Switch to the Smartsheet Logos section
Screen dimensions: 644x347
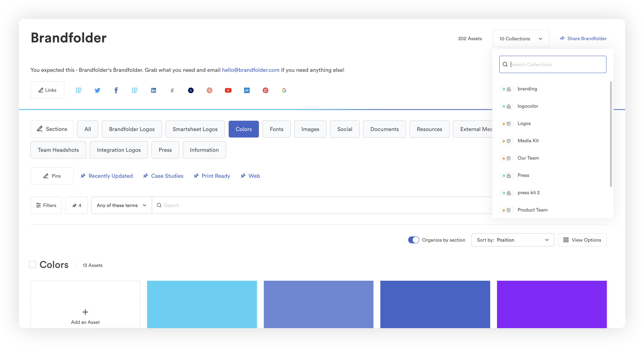click(195, 129)
